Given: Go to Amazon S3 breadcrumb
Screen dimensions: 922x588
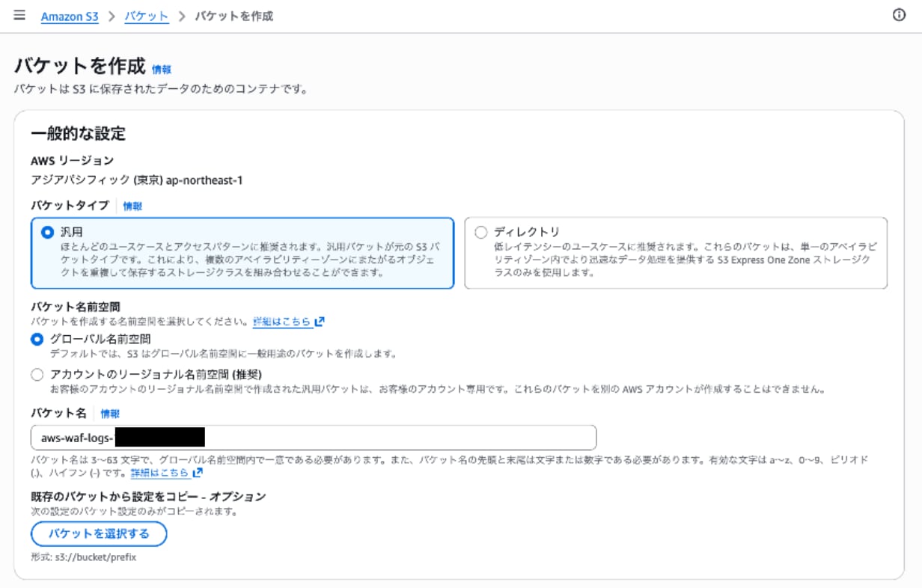Looking at the screenshot, I should click(x=70, y=16).
